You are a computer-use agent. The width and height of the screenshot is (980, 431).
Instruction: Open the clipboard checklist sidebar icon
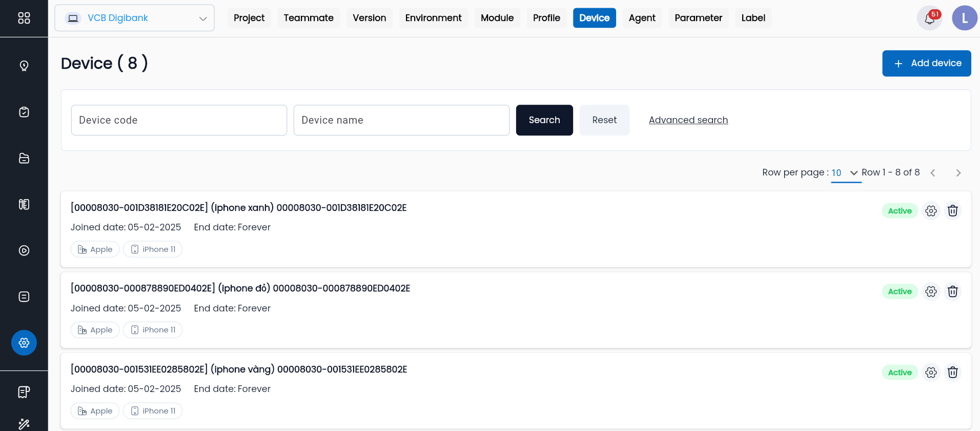(24, 112)
